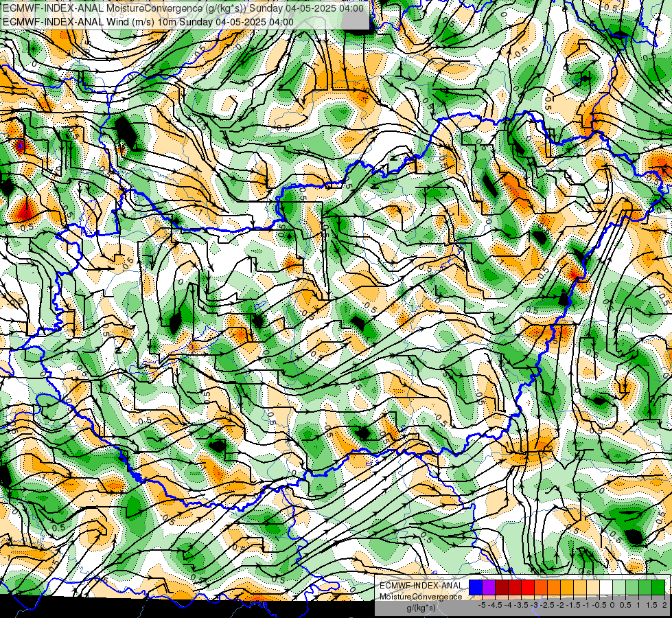Click the g/(kg*s) unit label in legend
Screen dimensions: 672x618
tap(421, 608)
